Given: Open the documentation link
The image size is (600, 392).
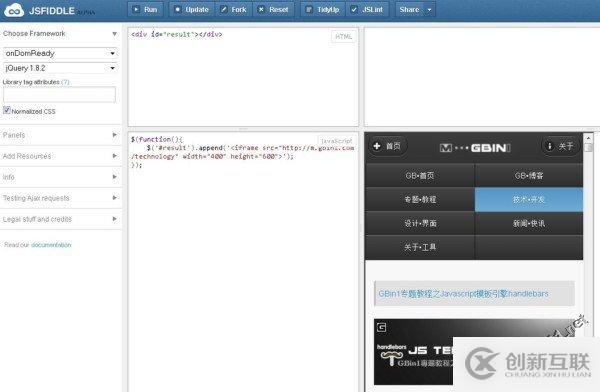Looking at the screenshot, I should 51,245.
